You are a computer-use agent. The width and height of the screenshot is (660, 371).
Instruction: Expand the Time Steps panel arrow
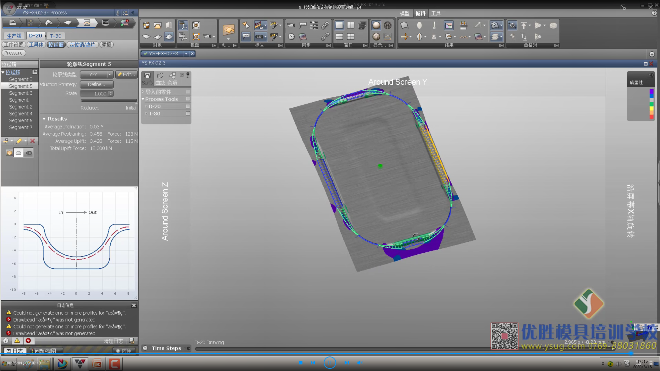[x=188, y=348]
